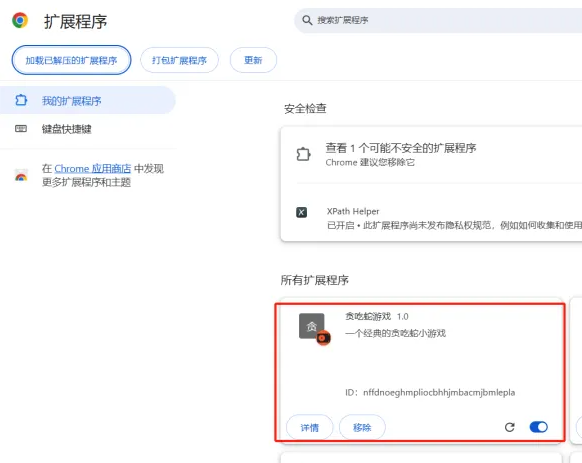Click 加载已解压的扩展程序 button
Image resolution: width=582 pixels, height=463 pixels.
coord(71,60)
